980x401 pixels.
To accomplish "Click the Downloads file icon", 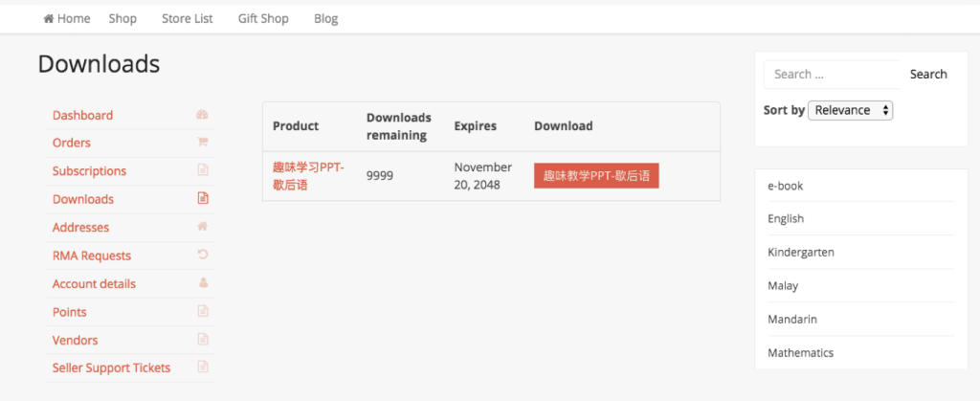I will coord(202,199).
